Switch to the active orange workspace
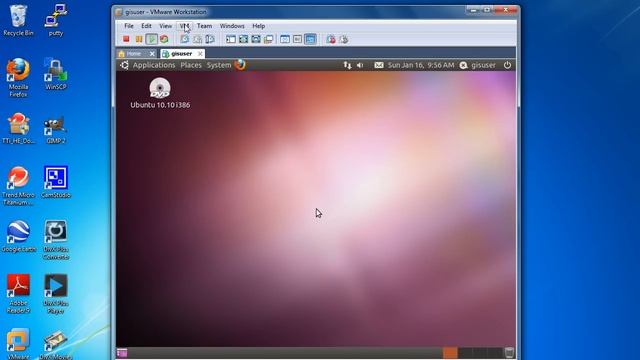Screen dimensions: 640x360 450,353
